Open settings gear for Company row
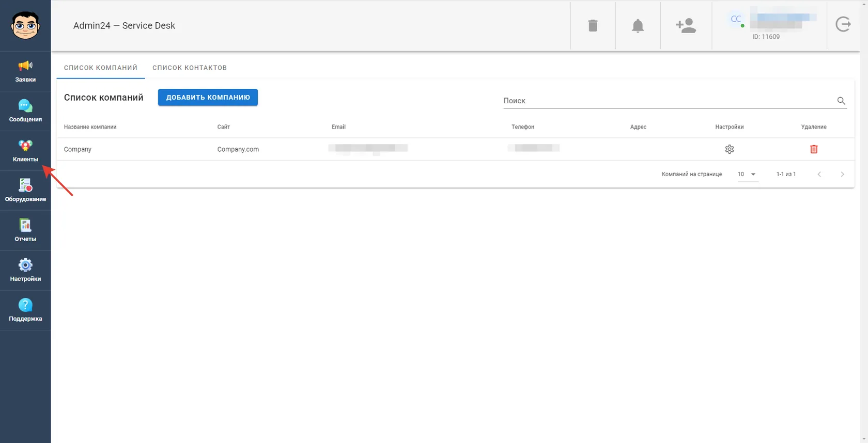Image resolution: width=868 pixels, height=443 pixels. click(729, 149)
